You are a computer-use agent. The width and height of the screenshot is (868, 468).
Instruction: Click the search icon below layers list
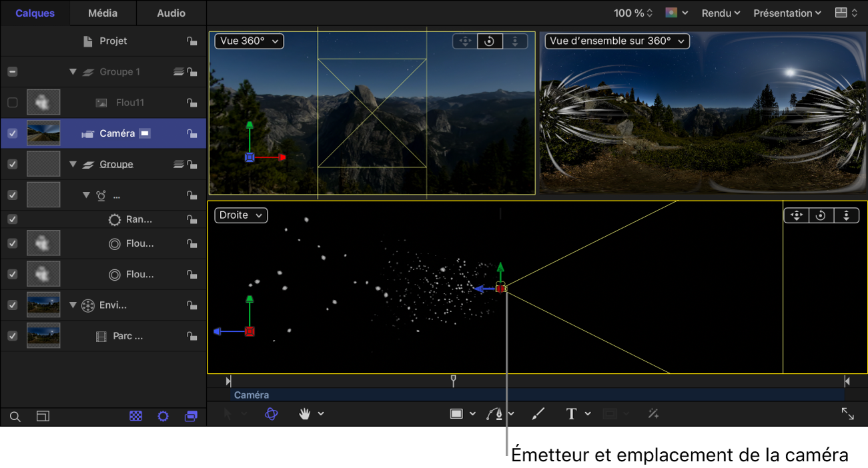[15, 417]
